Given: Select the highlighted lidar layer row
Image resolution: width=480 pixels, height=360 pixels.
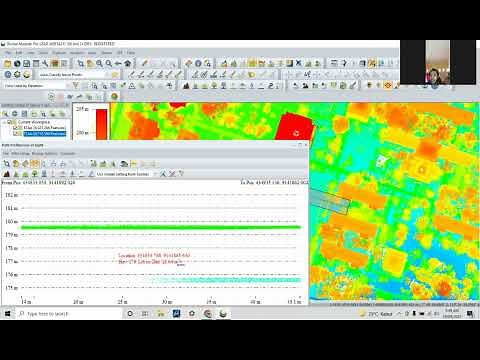Looking at the screenshot, I should [45, 134].
